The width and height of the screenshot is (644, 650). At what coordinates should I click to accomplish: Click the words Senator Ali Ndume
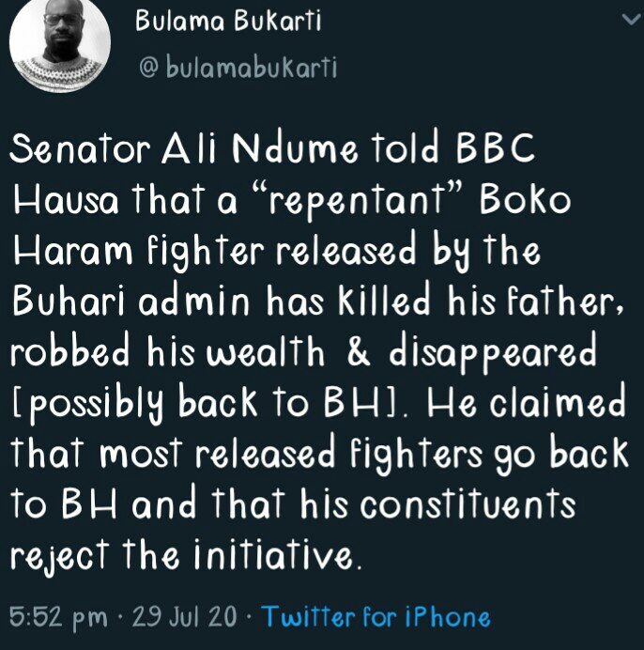click(x=174, y=150)
